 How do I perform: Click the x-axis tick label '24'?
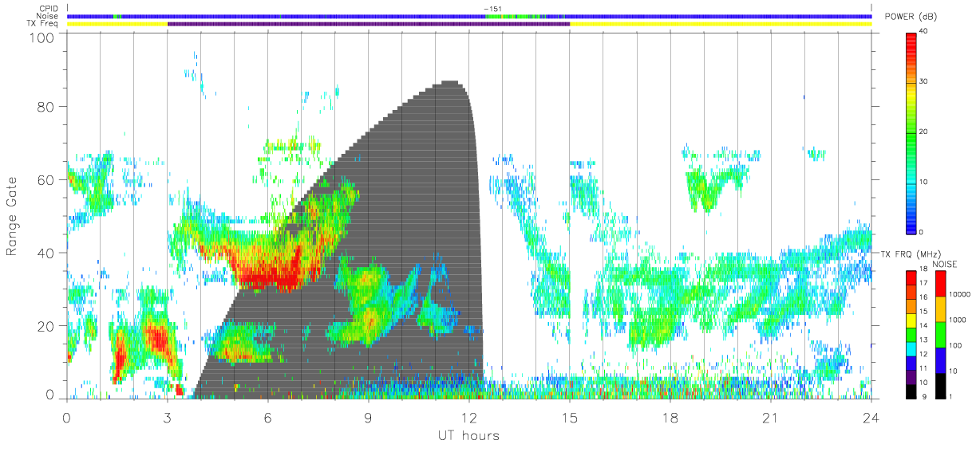point(871,417)
